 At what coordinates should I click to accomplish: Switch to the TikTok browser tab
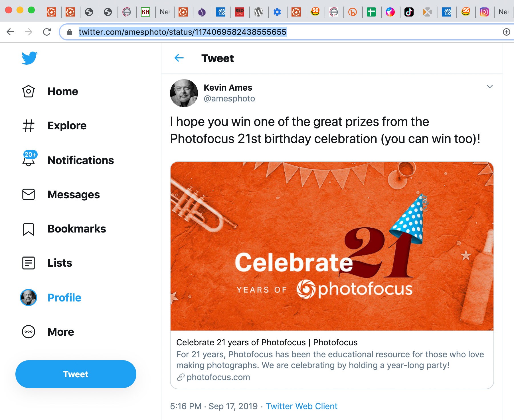[409, 12]
